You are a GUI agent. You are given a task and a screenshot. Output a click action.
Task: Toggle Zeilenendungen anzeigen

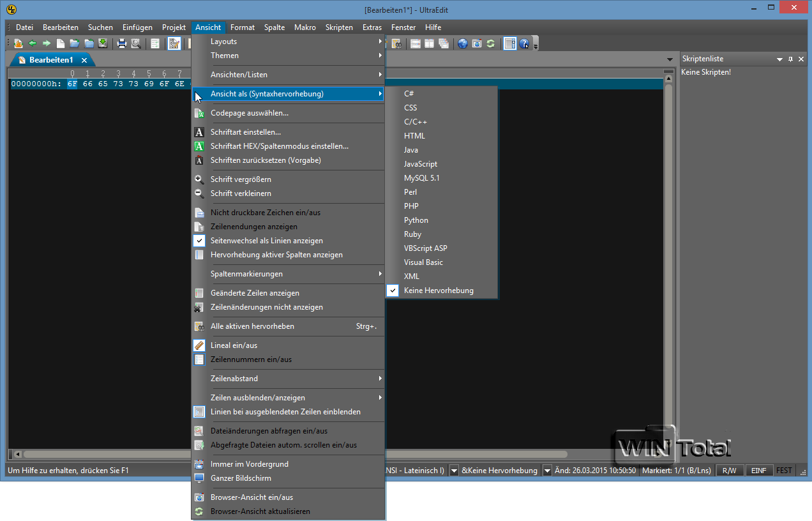pyautogui.click(x=289, y=227)
